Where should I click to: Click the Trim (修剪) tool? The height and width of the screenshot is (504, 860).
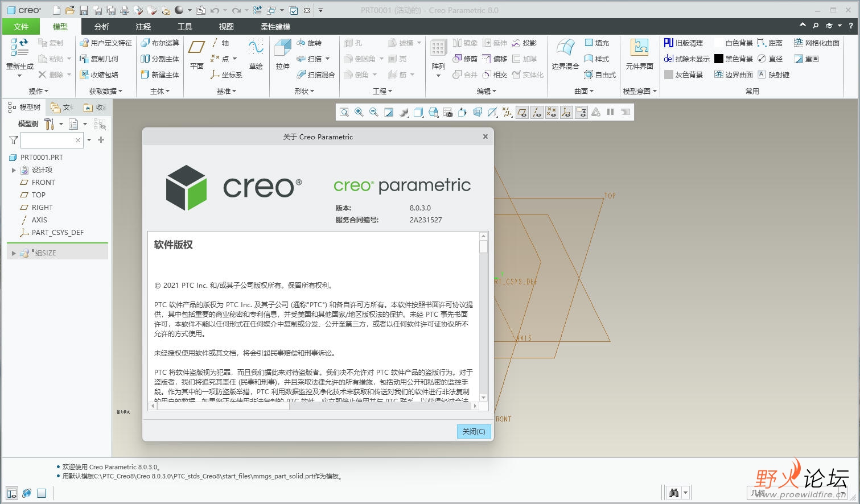click(465, 59)
